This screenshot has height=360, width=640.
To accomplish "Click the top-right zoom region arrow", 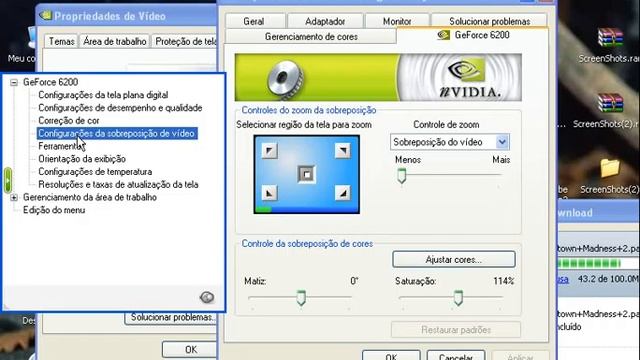I will click(x=342, y=151).
